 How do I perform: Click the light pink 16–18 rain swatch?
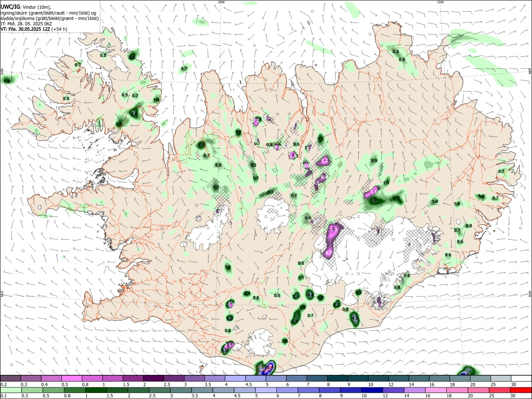point(436,390)
